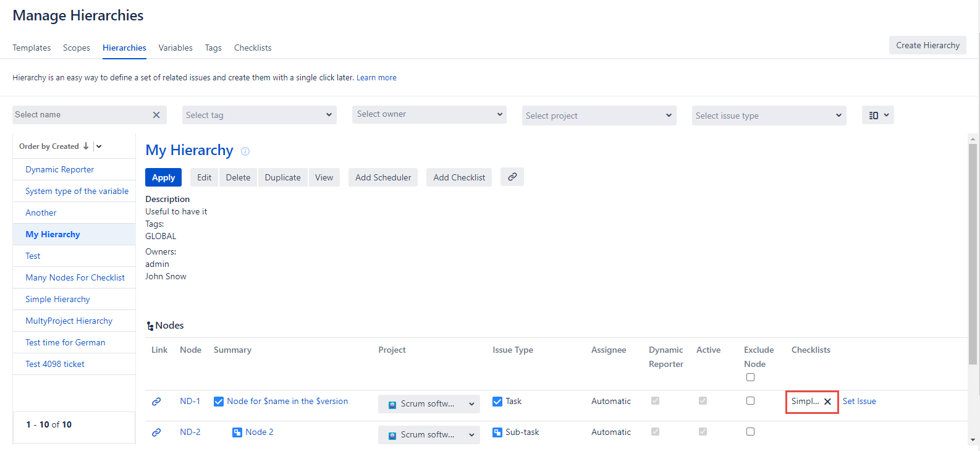Toggle the Exclude Node header checkbox

click(x=750, y=377)
